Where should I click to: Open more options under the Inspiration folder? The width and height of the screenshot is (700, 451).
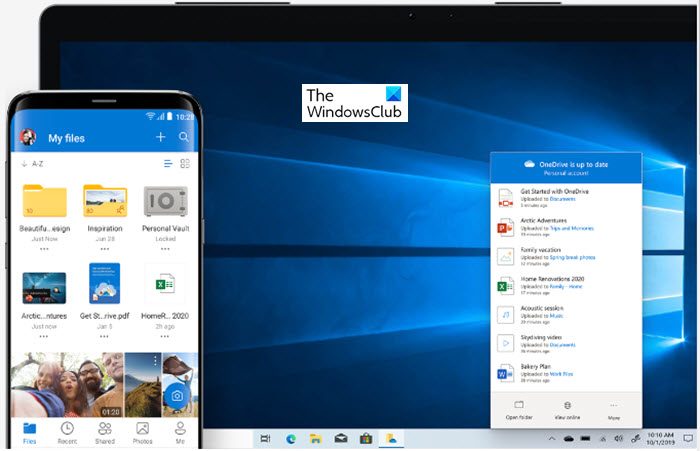coord(105,249)
